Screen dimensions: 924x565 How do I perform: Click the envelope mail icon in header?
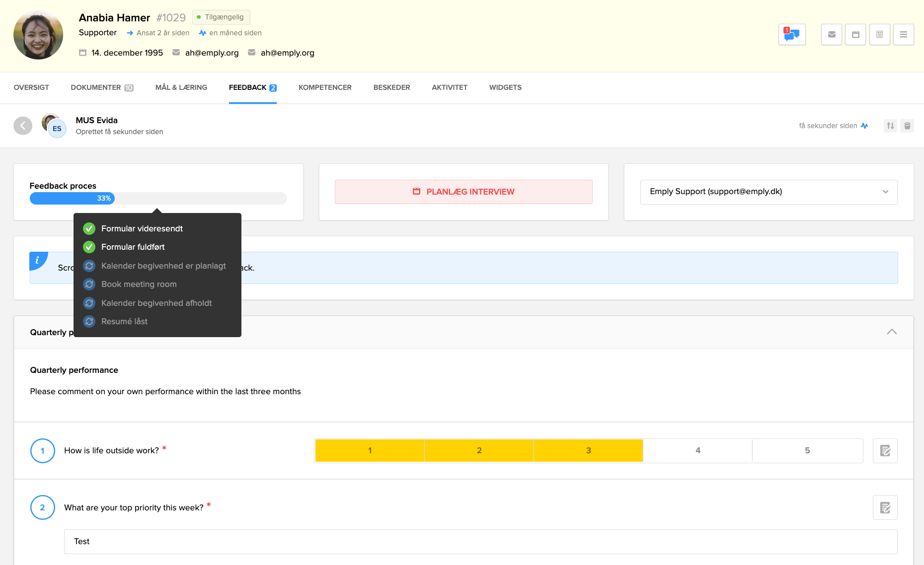831,35
